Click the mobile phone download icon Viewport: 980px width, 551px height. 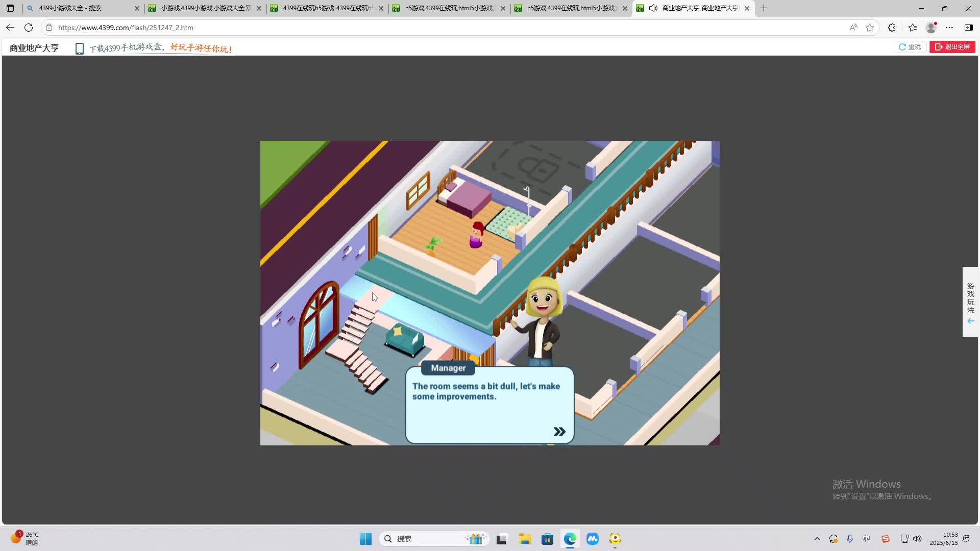pos(79,48)
